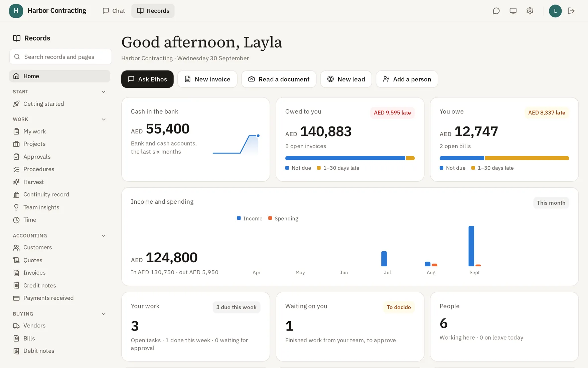Image resolution: width=588 pixels, height=368 pixels.
Task: Open the This month period selector
Action: click(551, 203)
